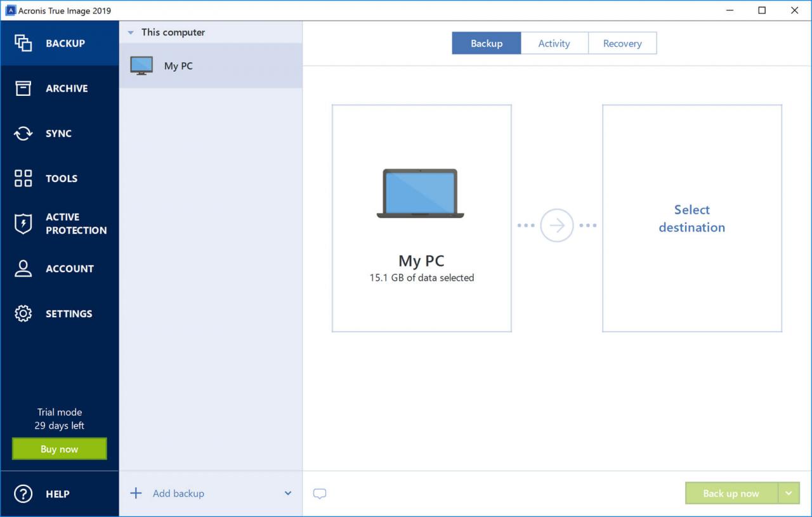Open the Account section
This screenshot has width=812, height=517.
click(x=23, y=268)
